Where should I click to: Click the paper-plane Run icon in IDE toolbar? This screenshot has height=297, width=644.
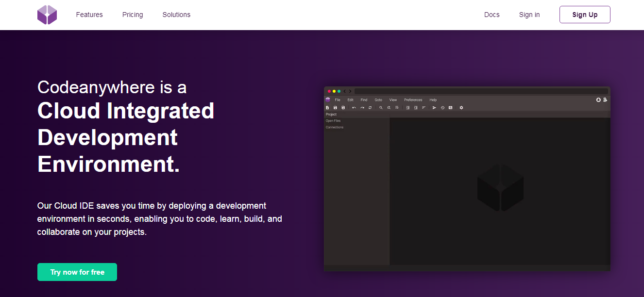pos(434,108)
